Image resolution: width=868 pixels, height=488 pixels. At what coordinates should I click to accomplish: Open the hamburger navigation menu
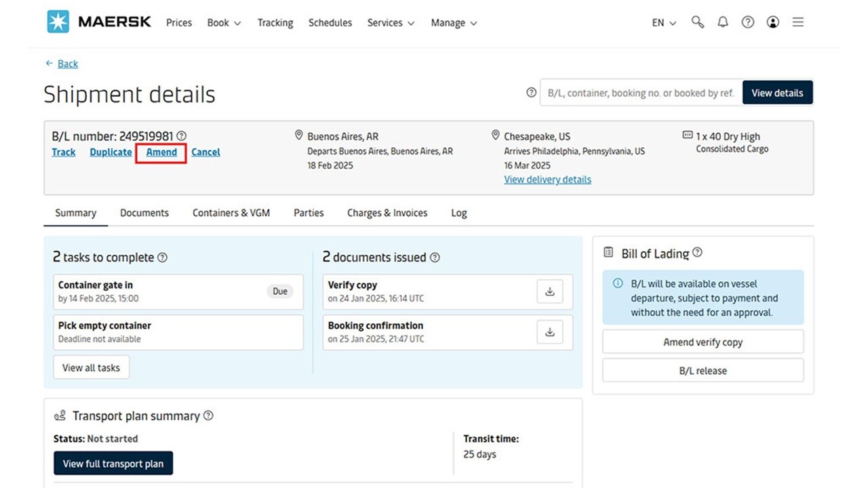(x=798, y=22)
